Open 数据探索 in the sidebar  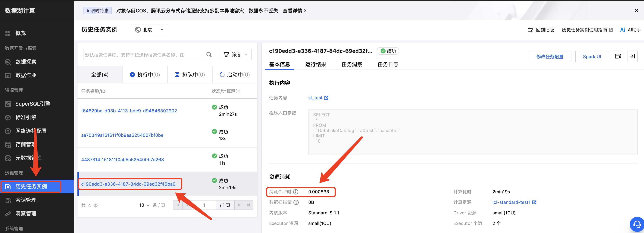click(26, 61)
